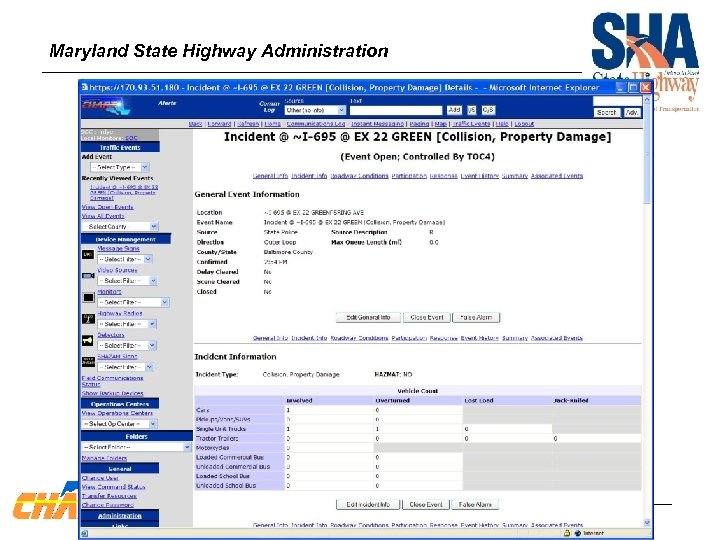Click False Alarm under General Event Information
This screenshot has height=540, width=720.
476,317
